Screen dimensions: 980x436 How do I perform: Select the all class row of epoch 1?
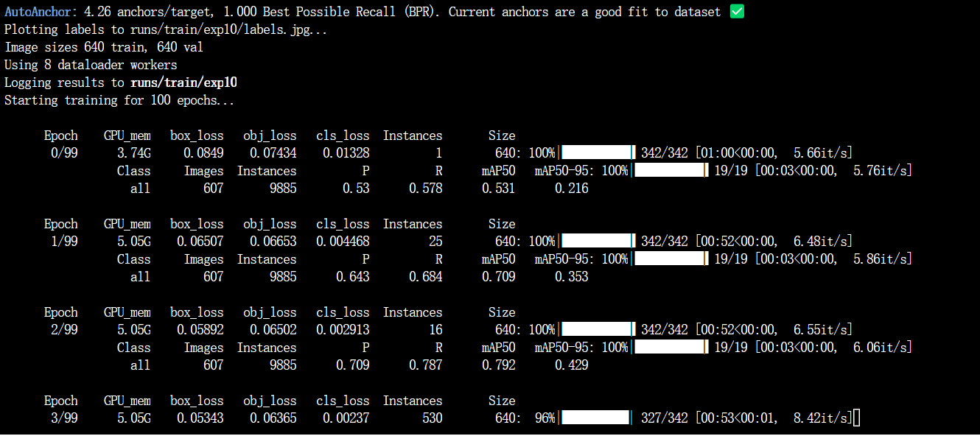tap(140, 276)
